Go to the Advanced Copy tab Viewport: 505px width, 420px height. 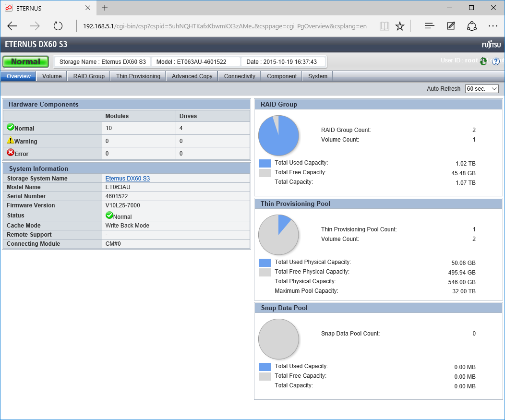(x=192, y=76)
